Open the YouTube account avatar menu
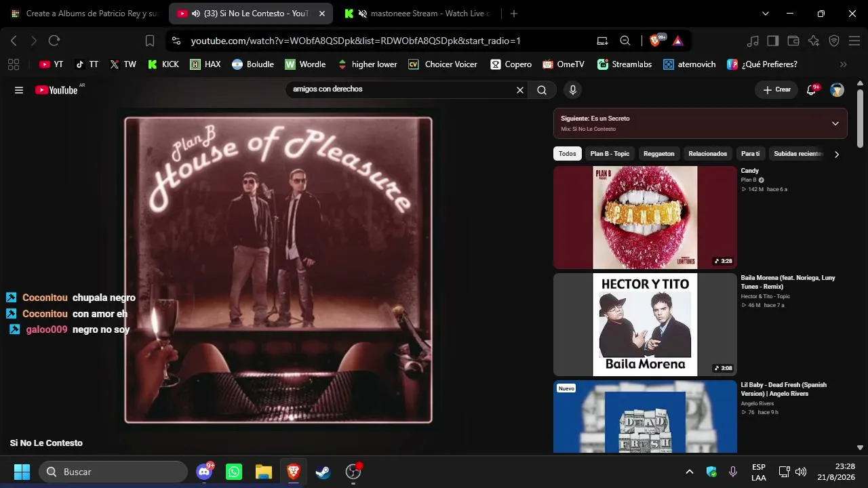The image size is (868, 488). pyautogui.click(x=837, y=90)
